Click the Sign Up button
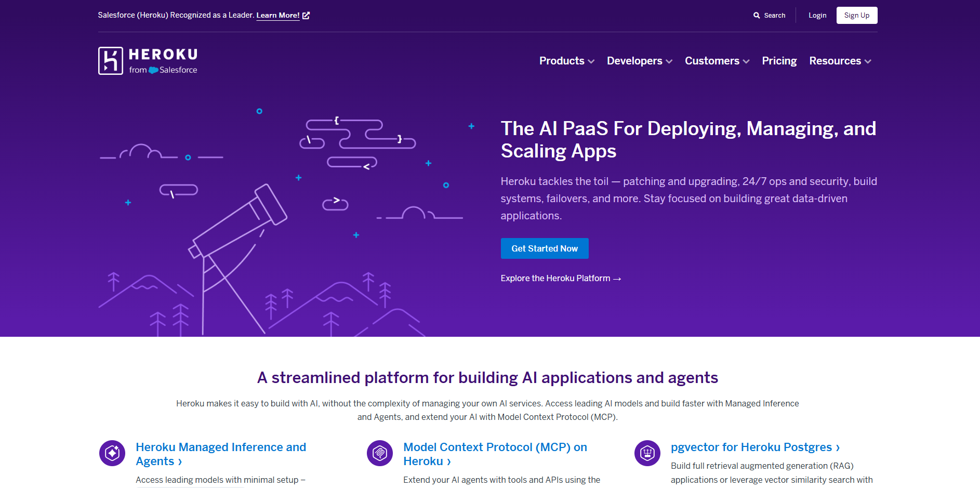The image size is (980, 488). (857, 15)
